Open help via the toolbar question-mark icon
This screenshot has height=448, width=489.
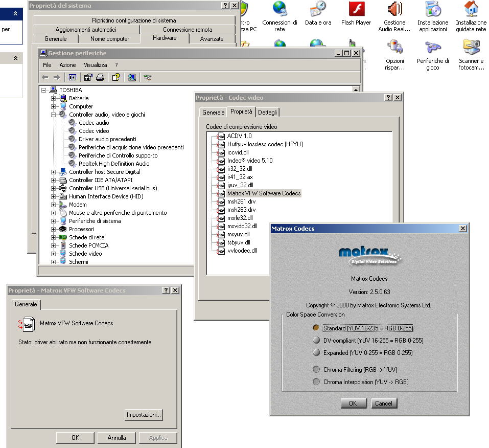pos(116,77)
